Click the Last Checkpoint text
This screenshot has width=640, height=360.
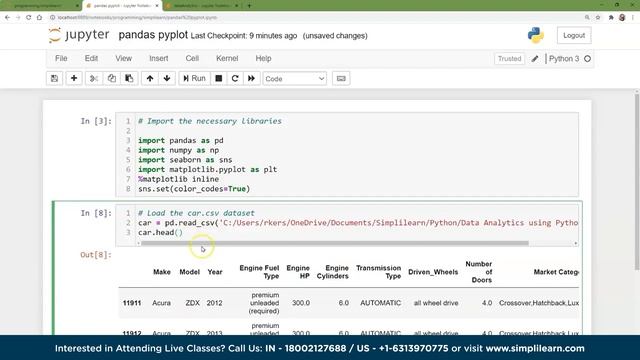click(244, 36)
